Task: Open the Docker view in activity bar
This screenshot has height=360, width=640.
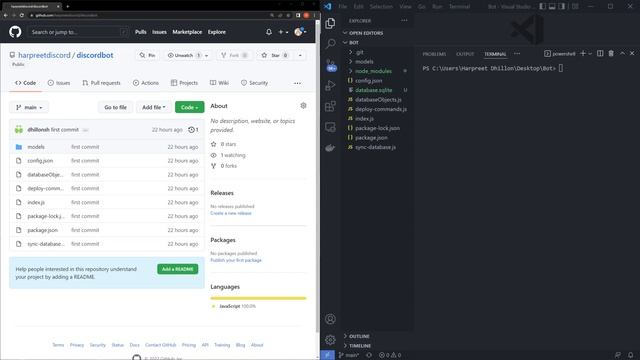Action: pyautogui.click(x=330, y=148)
